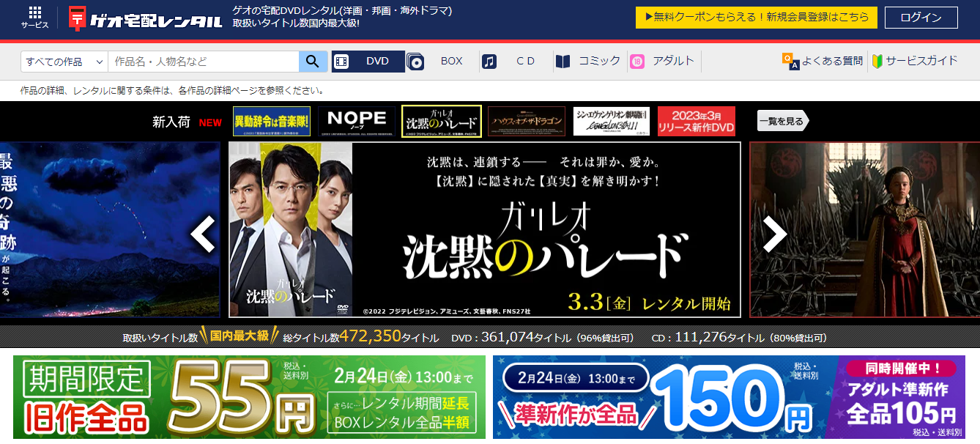Click the 新規会員登録 free coupon banner
Viewport: 980px width, 444px height.
pyautogui.click(x=756, y=18)
